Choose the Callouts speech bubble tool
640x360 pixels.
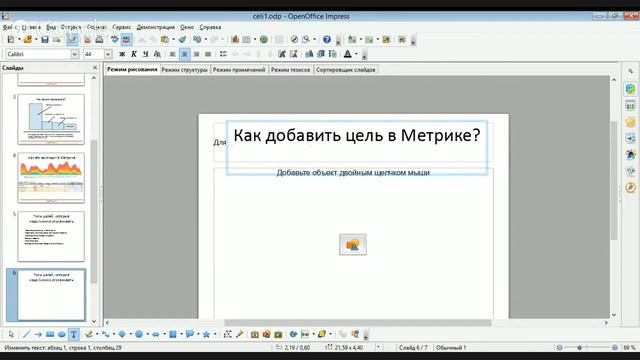pyautogui.click(x=189, y=335)
